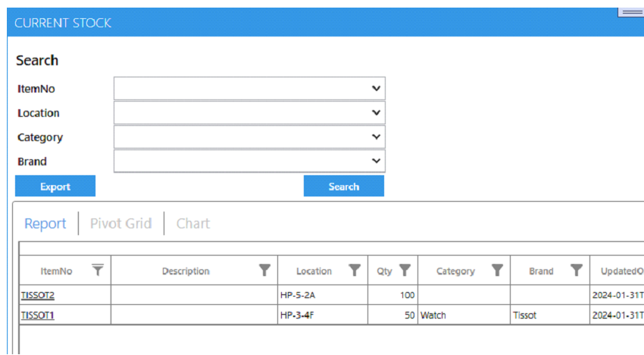This screenshot has height=355, width=644.
Task: Open the Location column filter icon
Action: [355, 270]
